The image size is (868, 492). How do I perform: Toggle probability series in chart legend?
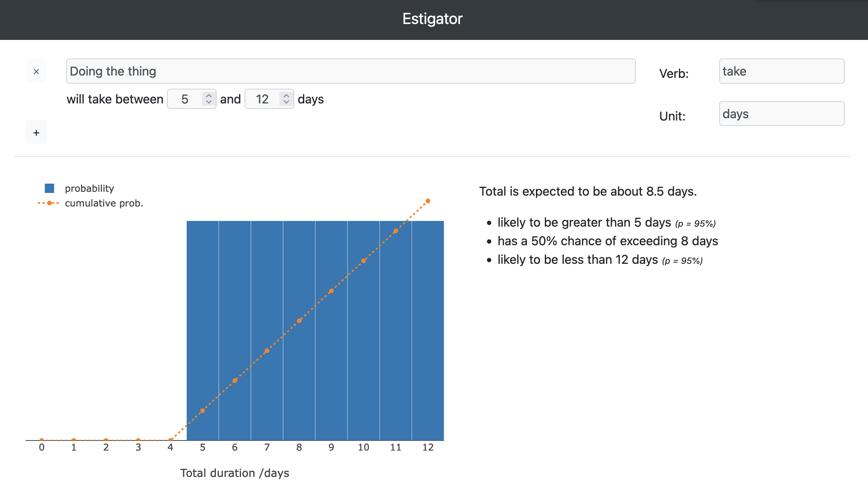pos(89,188)
